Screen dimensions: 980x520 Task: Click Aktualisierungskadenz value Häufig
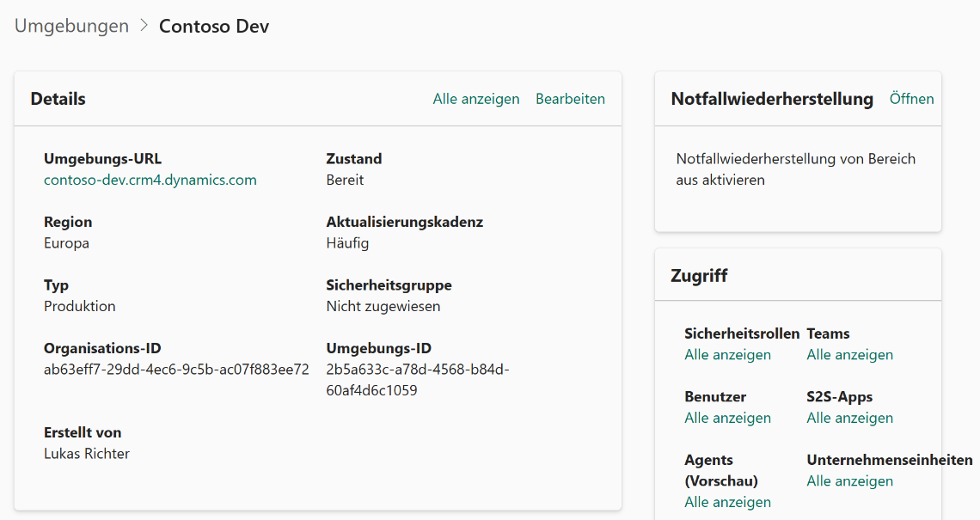[x=347, y=243]
